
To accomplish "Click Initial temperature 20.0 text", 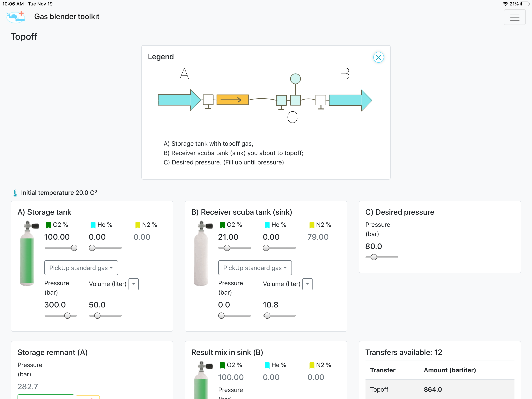I will coord(59,193).
